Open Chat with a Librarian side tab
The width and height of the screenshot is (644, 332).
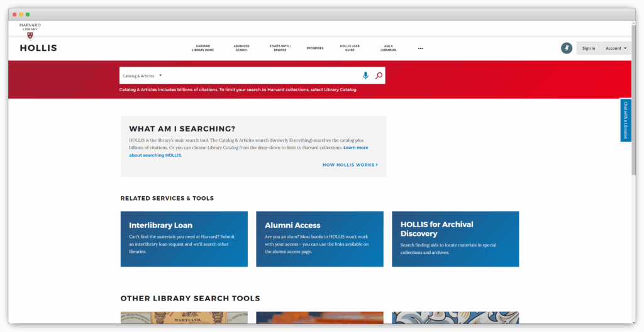point(626,120)
